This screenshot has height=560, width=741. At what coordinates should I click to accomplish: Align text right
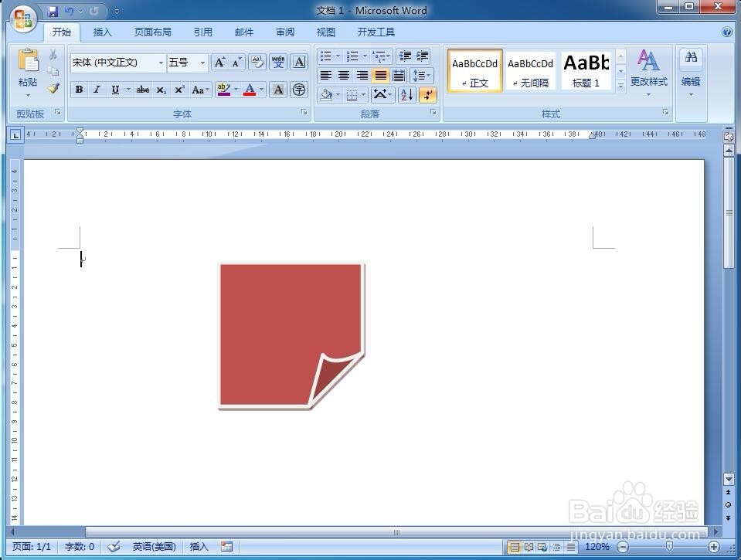coord(362,76)
